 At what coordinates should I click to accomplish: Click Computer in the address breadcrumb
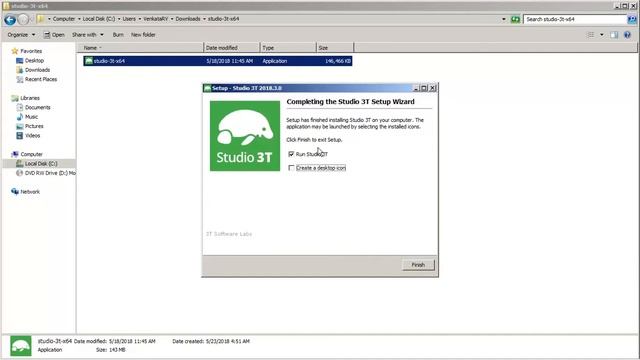pos(64,19)
